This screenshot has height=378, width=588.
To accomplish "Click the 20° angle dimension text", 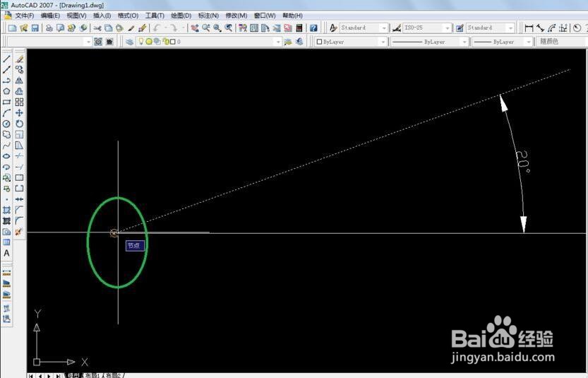I will pyautogui.click(x=522, y=161).
